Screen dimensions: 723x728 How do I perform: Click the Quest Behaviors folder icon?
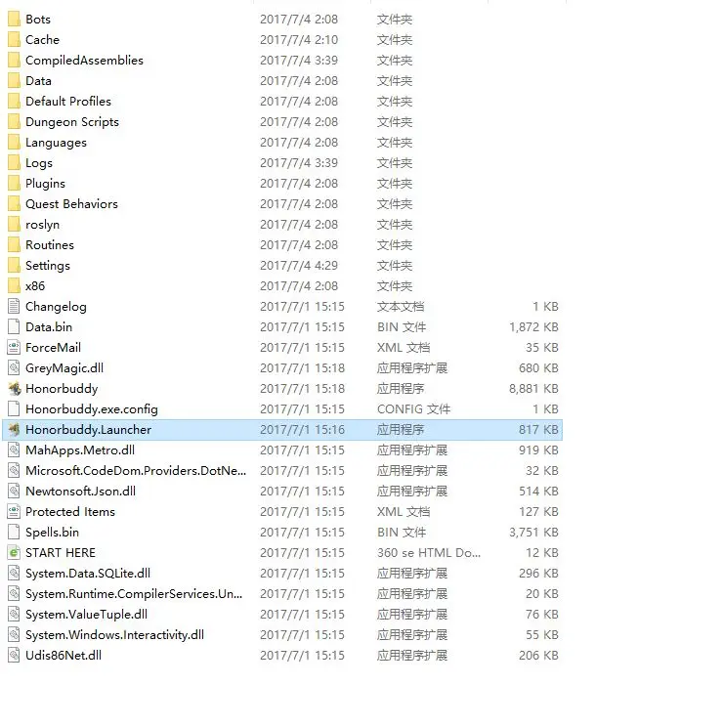coord(14,203)
